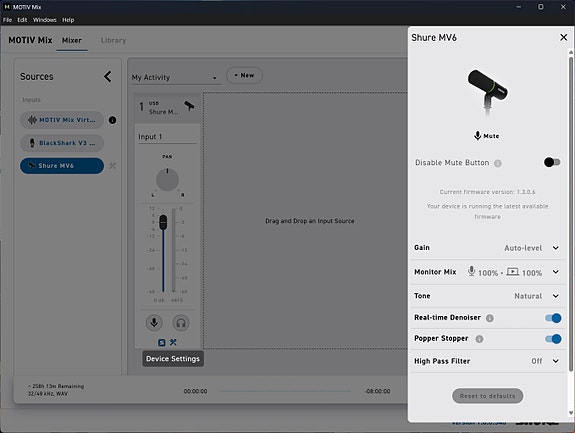The height and width of the screenshot is (433, 575).
Task: Switch to the Library tab
Action: pos(113,40)
